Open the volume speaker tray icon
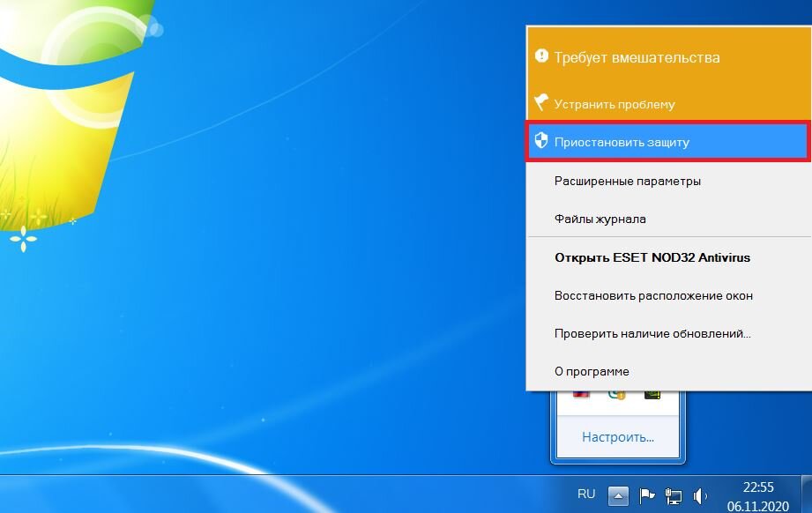The width and height of the screenshot is (812, 513). [x=700, y=496]
